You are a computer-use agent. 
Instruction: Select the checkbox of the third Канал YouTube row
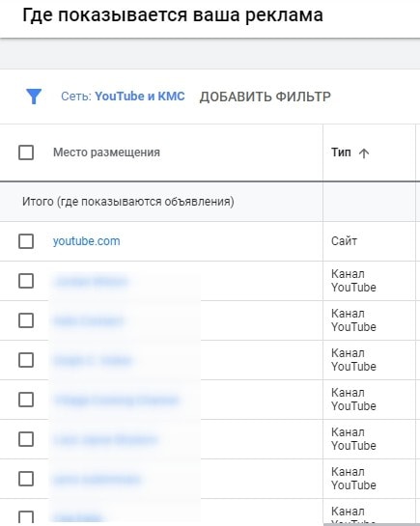26,360
